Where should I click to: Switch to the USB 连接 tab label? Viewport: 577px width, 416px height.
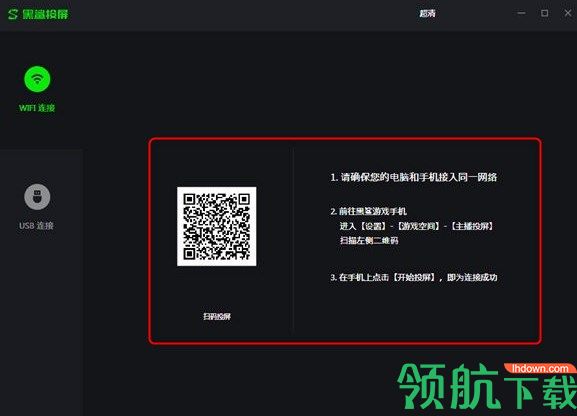(36, 226)
